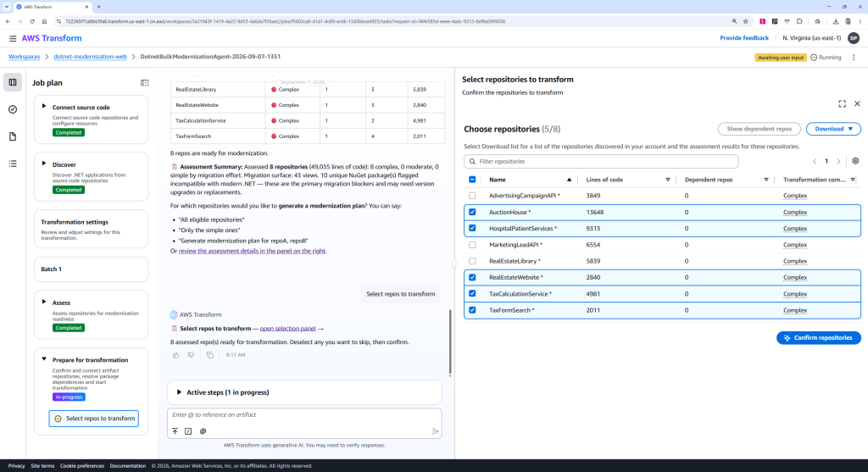868x472 pixels.
Task: Open the Job plan sidebar icon
Action: click(x=13, y=82)
